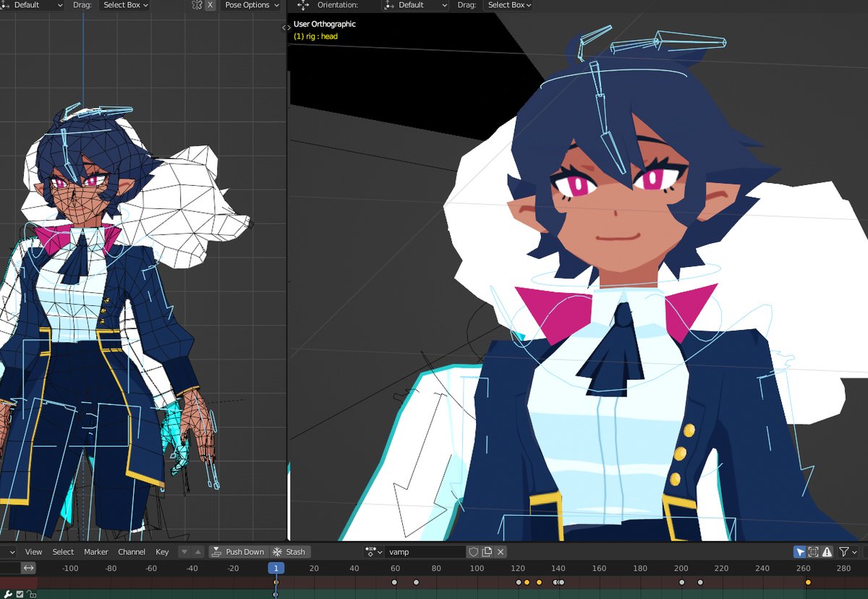Select the white keyframe near frame 120

[x=519, y=582]
